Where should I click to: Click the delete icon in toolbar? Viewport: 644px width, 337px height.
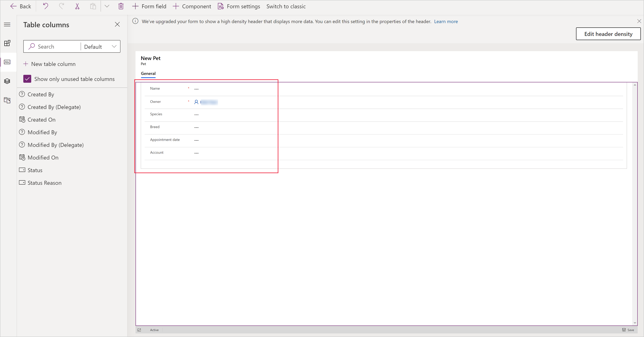(x=121, y=6)
